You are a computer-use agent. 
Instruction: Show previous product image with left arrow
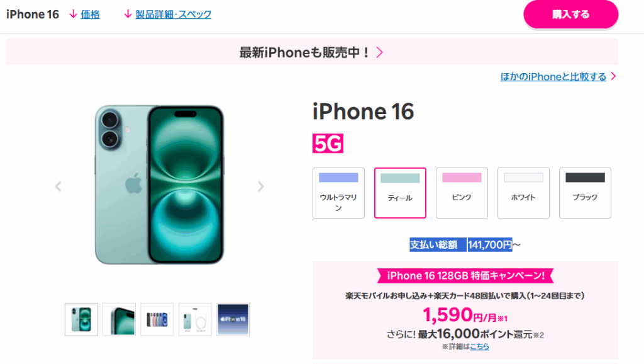click(x=58, y=186)
